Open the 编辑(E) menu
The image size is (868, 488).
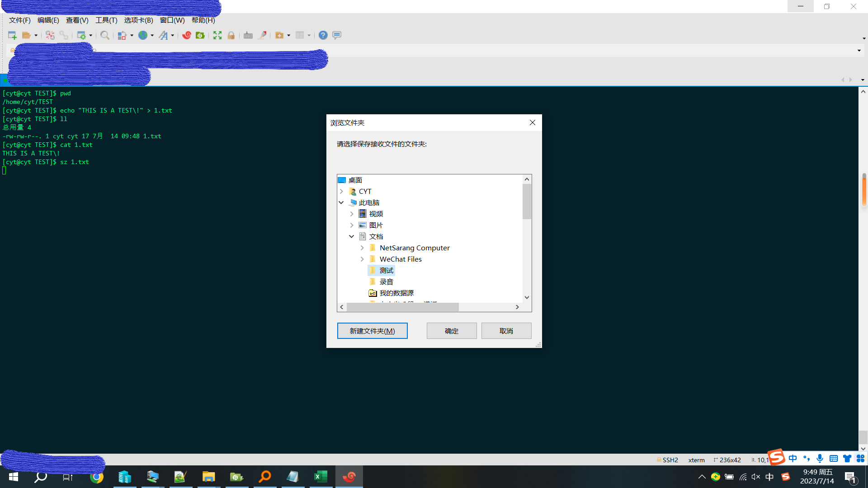coord(48,20)
